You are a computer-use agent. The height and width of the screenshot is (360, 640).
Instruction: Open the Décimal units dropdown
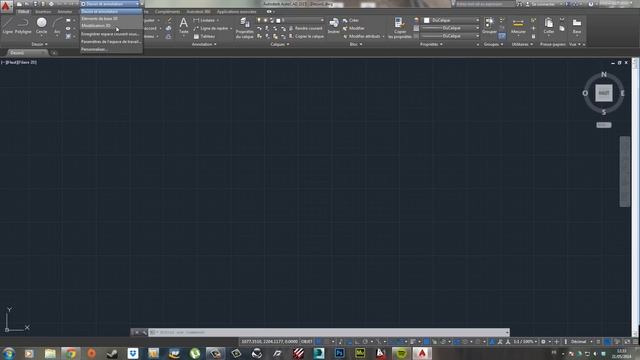pyautogui.click(x=581, y=342)
